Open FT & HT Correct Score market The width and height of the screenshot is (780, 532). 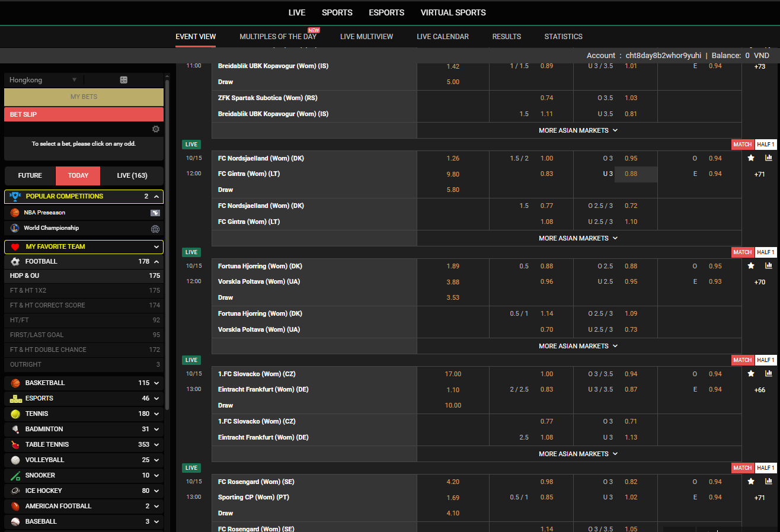47,305
